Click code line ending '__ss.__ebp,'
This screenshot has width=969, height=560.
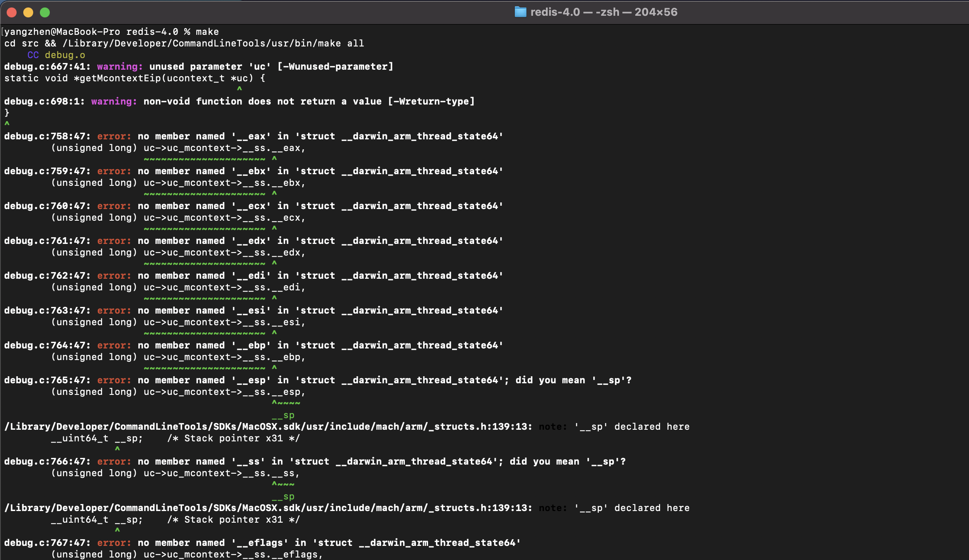[178, 357]
